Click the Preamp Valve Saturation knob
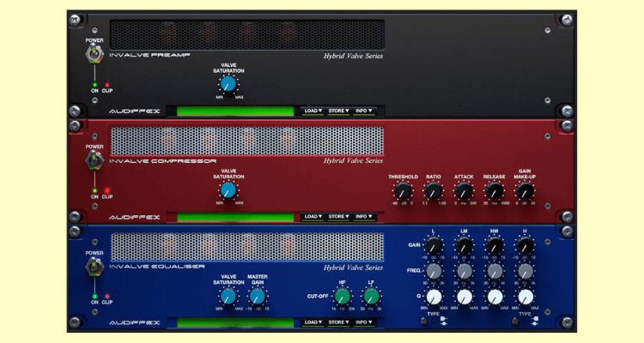This screenshot has height=343, width=644. point(228,84)
